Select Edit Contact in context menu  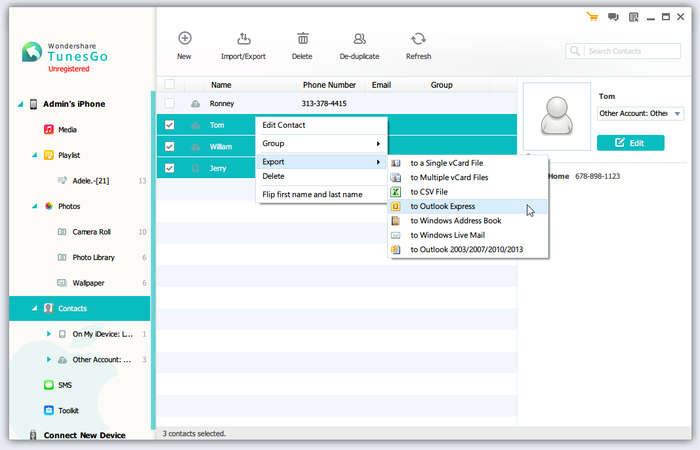(284, 125)
